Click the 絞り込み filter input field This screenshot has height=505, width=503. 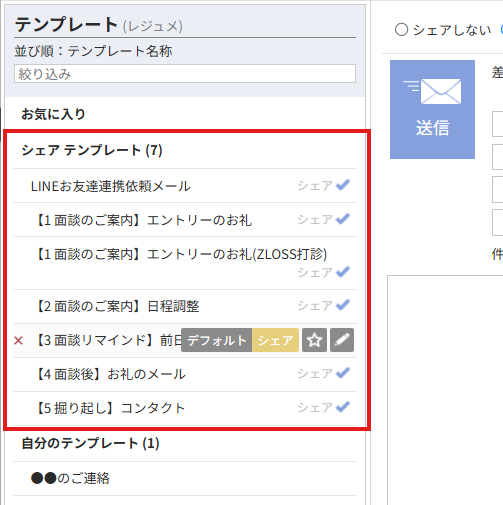(x=185, y=74)
